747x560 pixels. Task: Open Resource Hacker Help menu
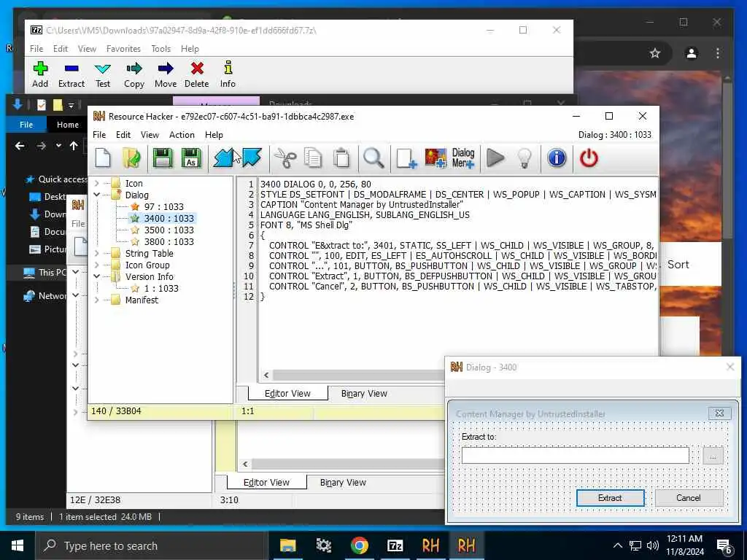(214, 135)
